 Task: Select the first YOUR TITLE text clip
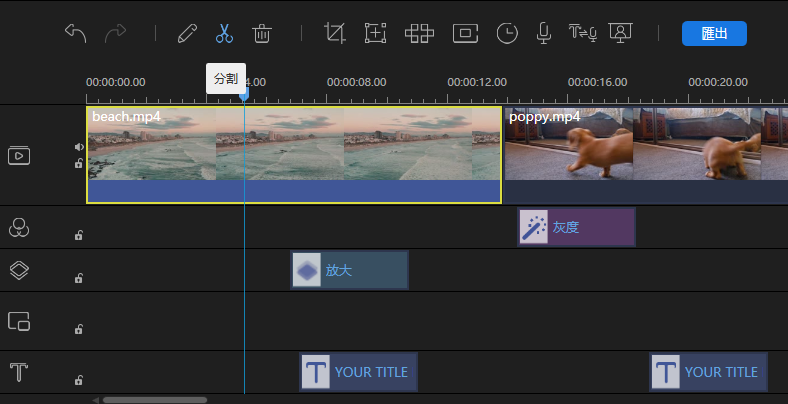click(358, 372)
